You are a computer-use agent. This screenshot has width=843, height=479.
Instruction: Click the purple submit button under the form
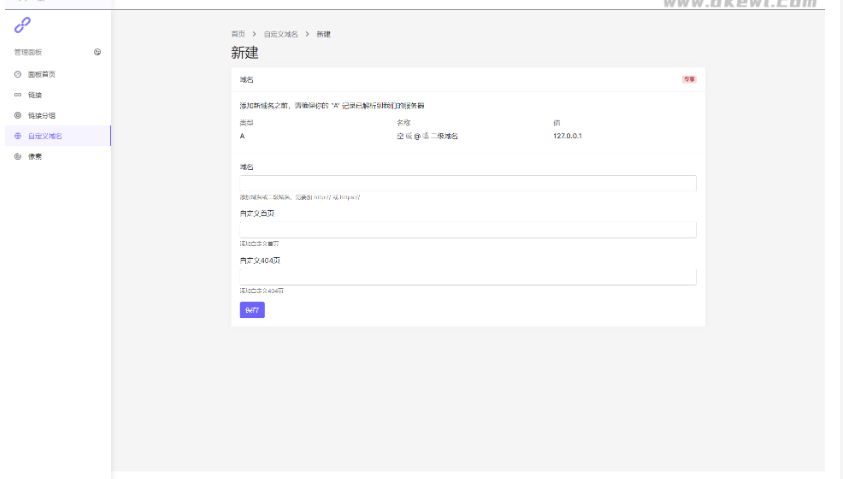click(252, 310)
